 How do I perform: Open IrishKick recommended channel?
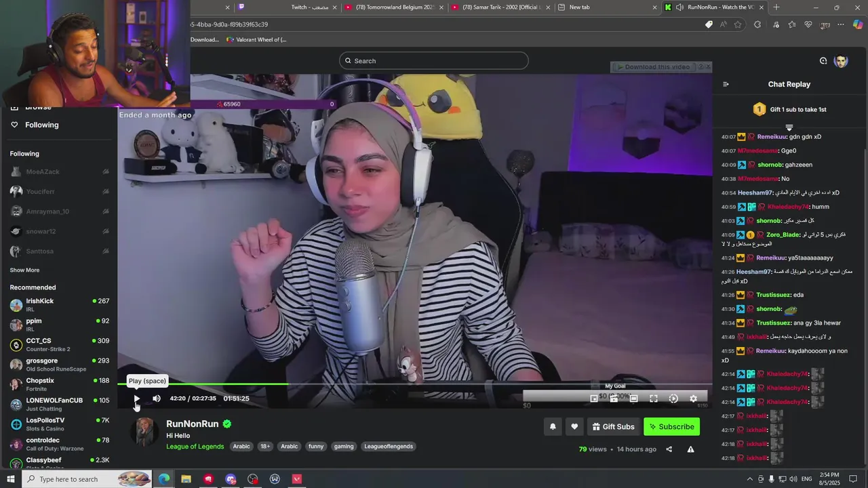click(x=59, y=304)
